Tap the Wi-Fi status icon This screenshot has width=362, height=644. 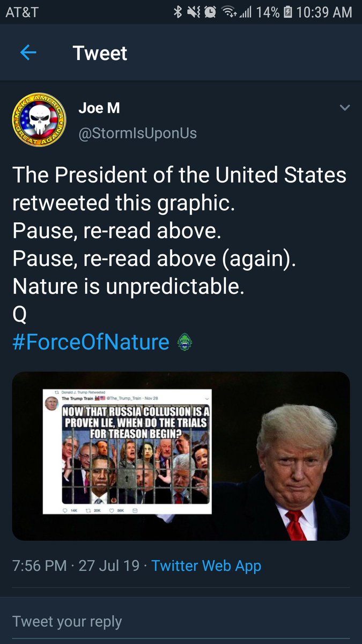coord(229,12)
